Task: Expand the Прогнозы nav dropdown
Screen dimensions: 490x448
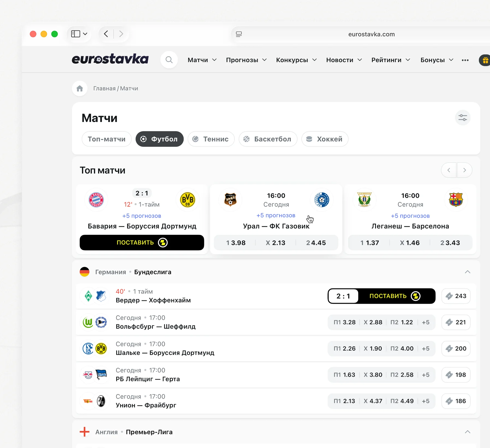Action: pyautogui.click(x=246, y=60)
